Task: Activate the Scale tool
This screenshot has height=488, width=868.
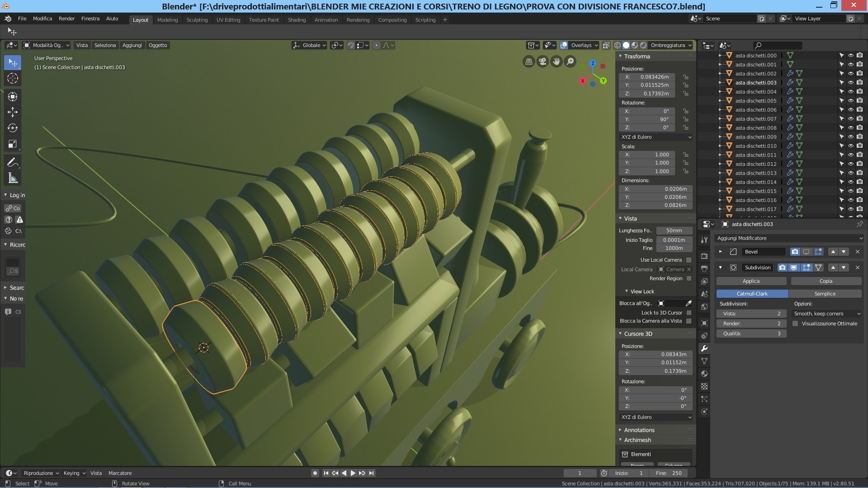Action: pos(13,144)
